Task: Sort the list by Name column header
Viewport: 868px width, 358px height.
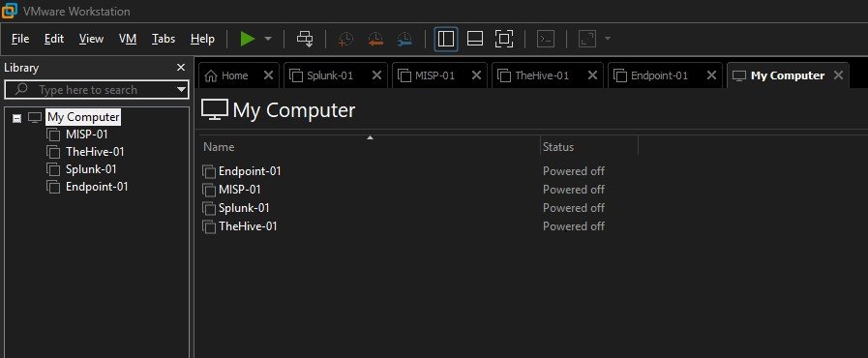Action: click(x=370, y=147)
